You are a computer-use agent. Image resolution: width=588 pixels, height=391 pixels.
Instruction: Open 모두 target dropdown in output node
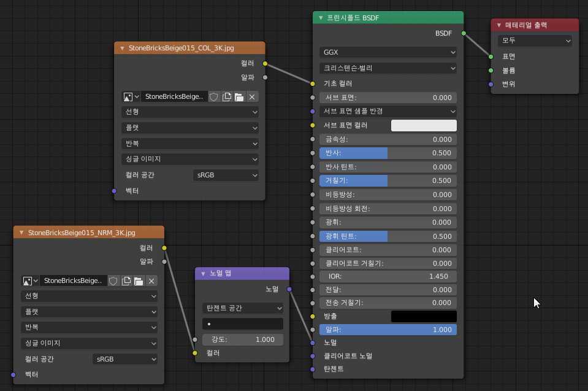coord(535,41)
